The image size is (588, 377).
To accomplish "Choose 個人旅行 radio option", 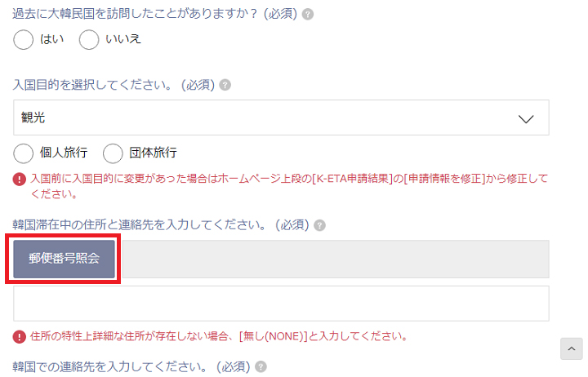I will point(23,153).
